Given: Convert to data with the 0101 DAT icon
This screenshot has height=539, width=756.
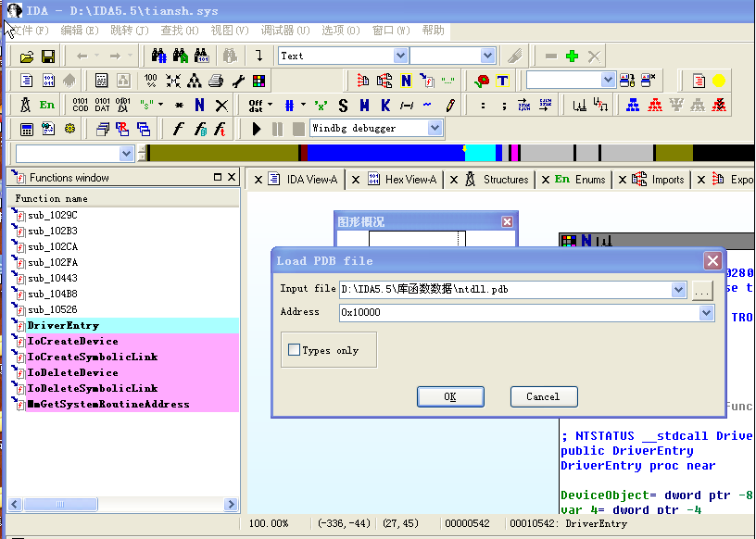Looking at the screenshot, I should click(102, 105).
